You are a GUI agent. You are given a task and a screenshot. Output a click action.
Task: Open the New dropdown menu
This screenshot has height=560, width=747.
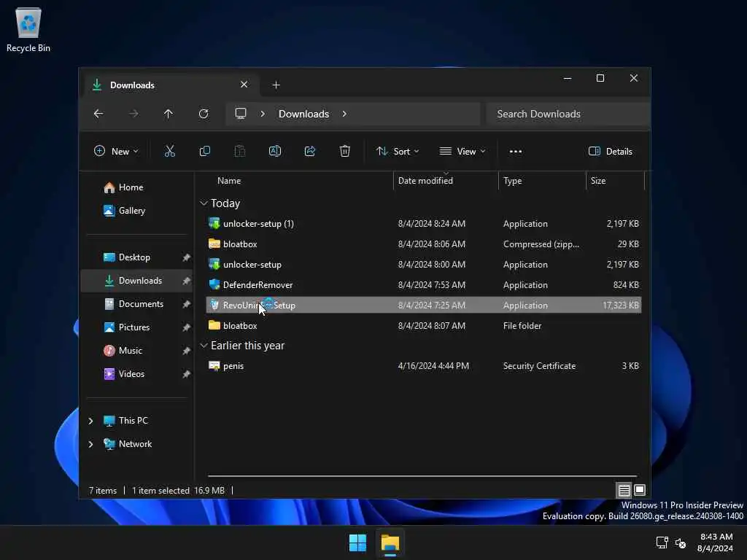pos(116,152)
